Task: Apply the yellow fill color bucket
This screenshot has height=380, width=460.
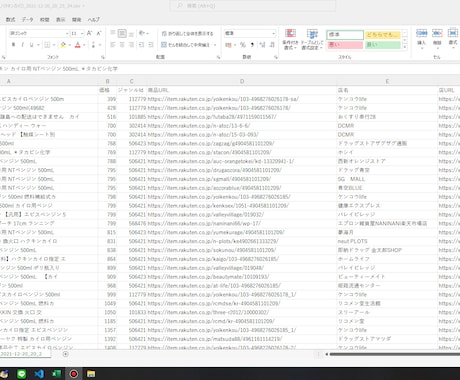Action: (x=63, y=45)
